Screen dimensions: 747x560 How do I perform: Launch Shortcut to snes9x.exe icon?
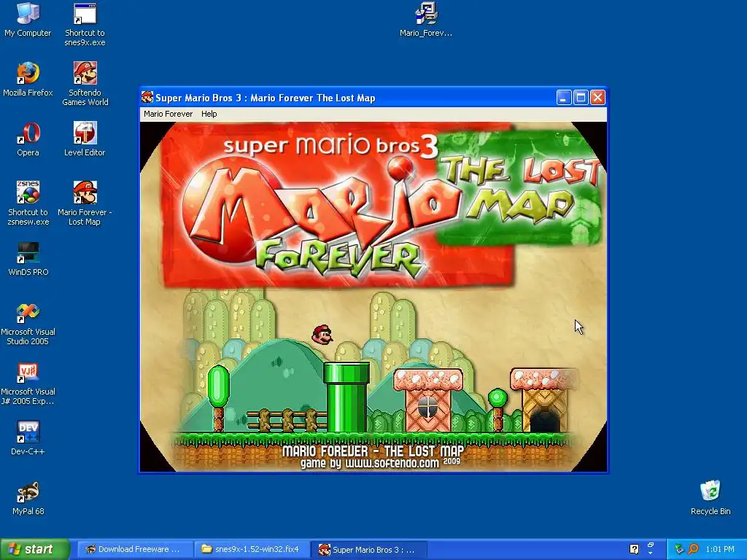pyautogui.click(x=85, y=24)
